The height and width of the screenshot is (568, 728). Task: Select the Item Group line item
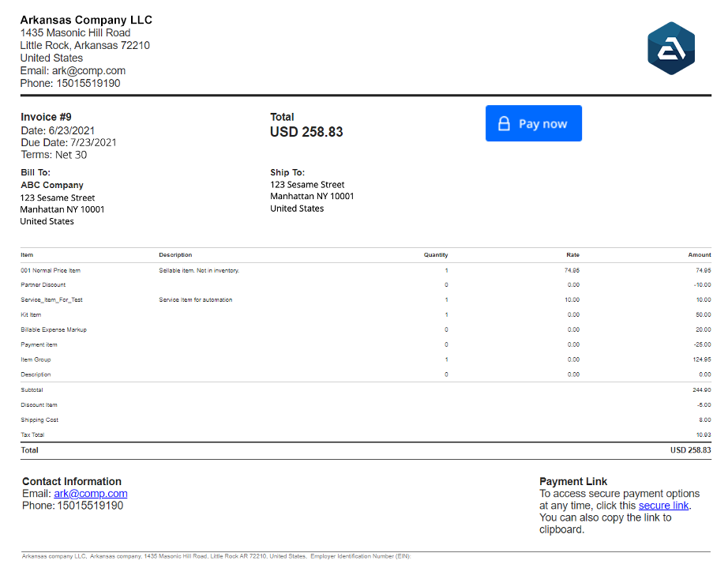tap(36, 360)
